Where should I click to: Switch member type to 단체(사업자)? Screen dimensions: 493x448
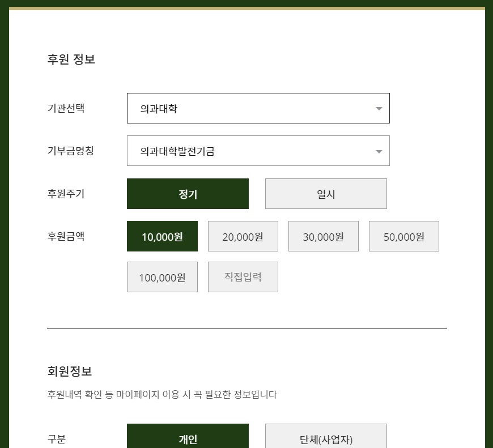[326, 439]
